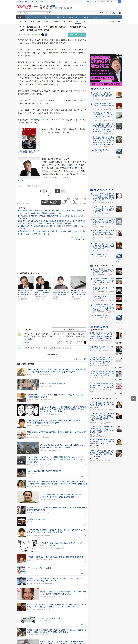The image size is (138, 644).
Task: Click the コメントを書く button
Action: (69, 330)
